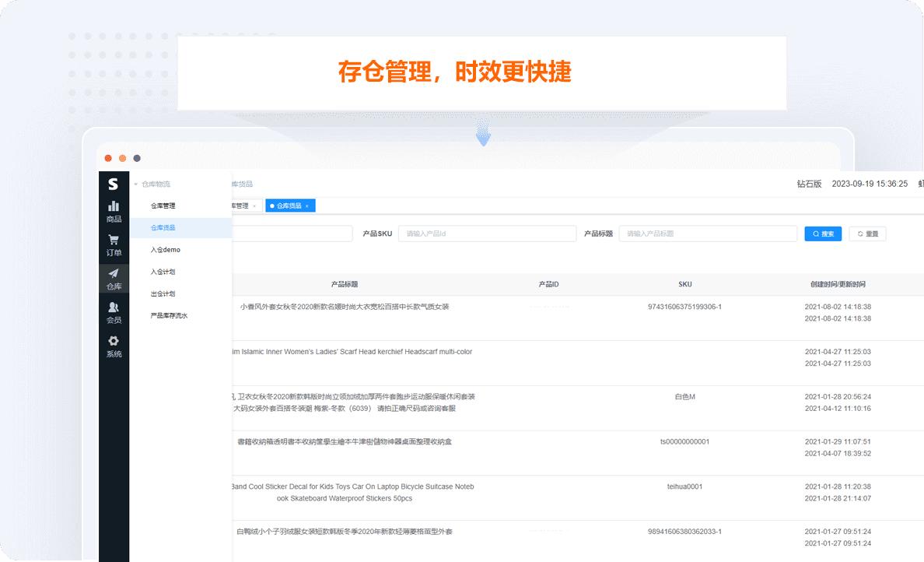Click the refresh icon on 重置 button
The width and height of the screenshot is (924, 562).
coord(860,234)
